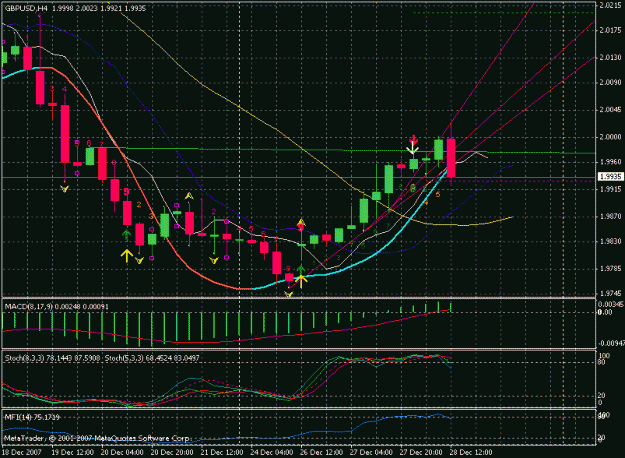Click the 18 Dec 2007 date label

click(22, 452)
